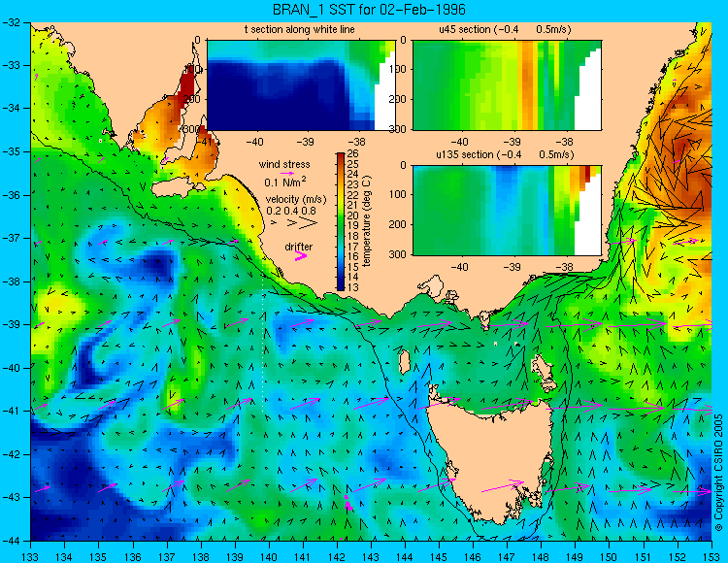Image resolution: width=728 pixels, height=563 pixels.
Task: Click the 'u45 section' heading text
Action: pos(465,29)
